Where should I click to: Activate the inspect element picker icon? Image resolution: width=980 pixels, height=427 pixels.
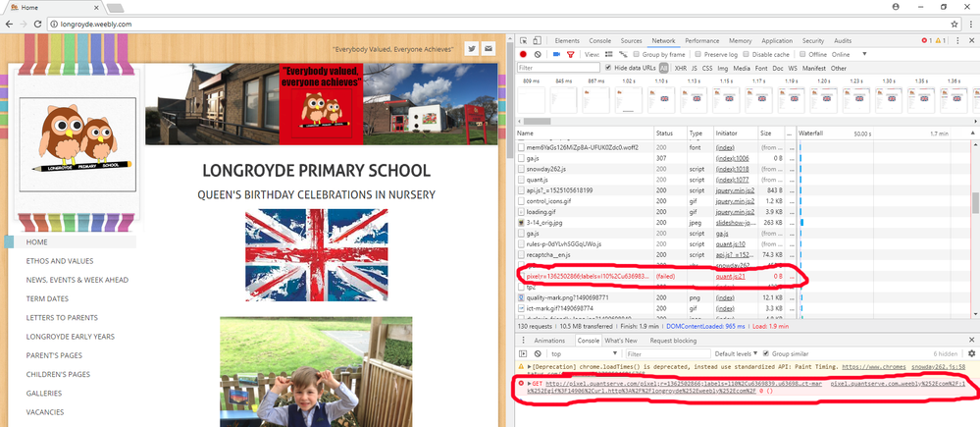tap(524, 40)
